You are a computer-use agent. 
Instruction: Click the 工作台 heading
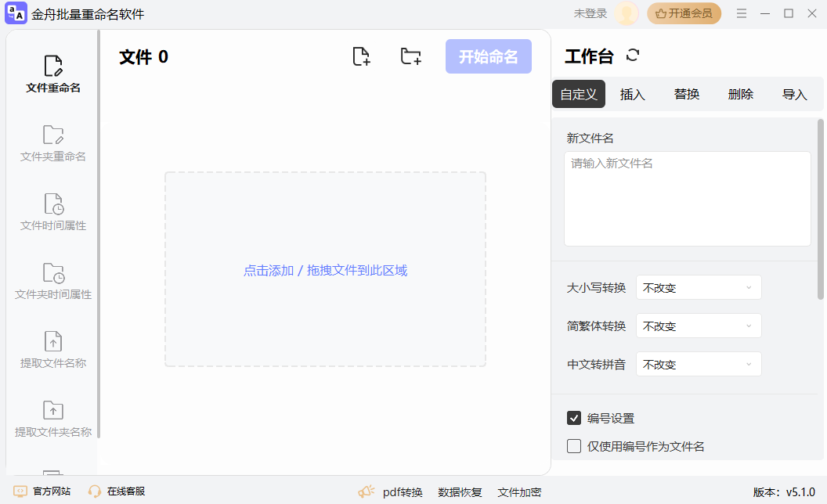(589, 56)
